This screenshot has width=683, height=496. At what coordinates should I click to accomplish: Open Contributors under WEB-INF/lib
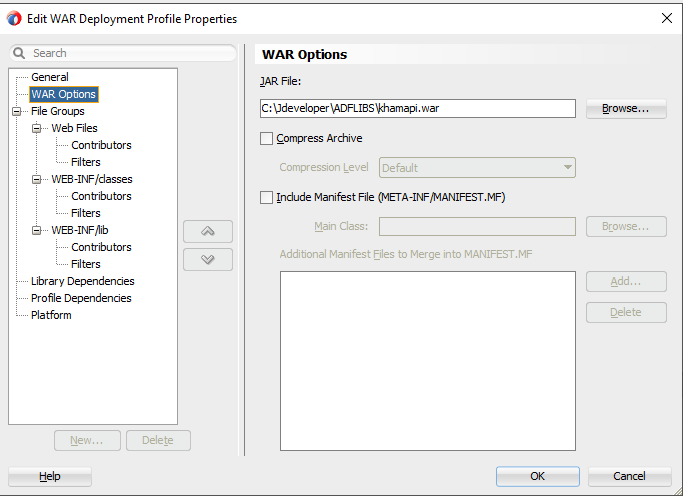(x=101, y=247)
